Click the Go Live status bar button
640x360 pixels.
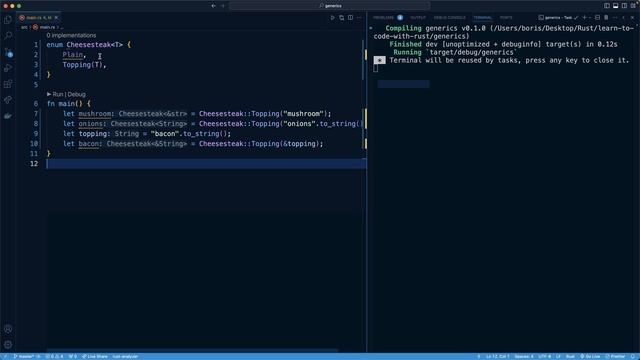click(x=590, y=356)
